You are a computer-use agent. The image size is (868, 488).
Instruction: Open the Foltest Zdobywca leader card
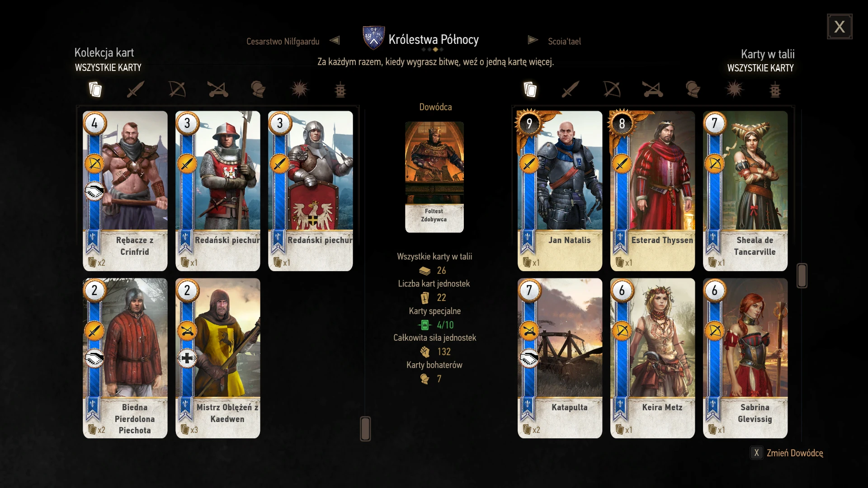[x=434, y=177]
